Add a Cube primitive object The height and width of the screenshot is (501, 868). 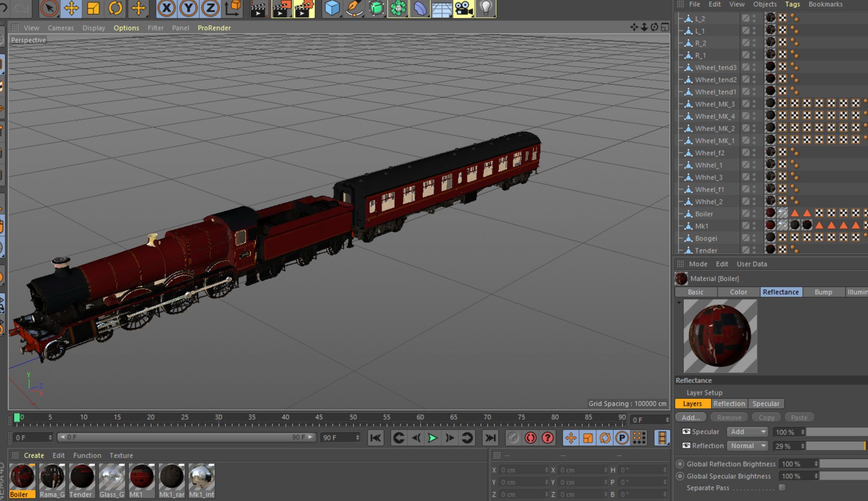coord(332,8)
